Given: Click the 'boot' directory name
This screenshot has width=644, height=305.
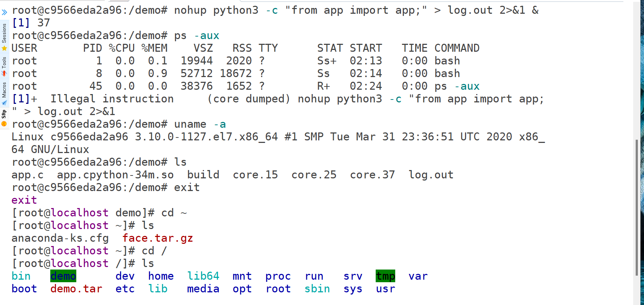Looking at the screenshot, I should click(24, 289).
